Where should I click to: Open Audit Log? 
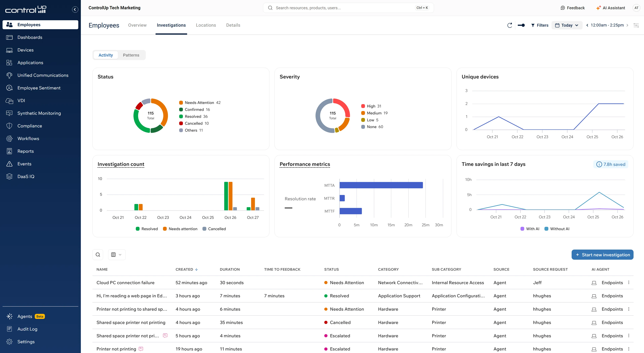pos(40,329)
